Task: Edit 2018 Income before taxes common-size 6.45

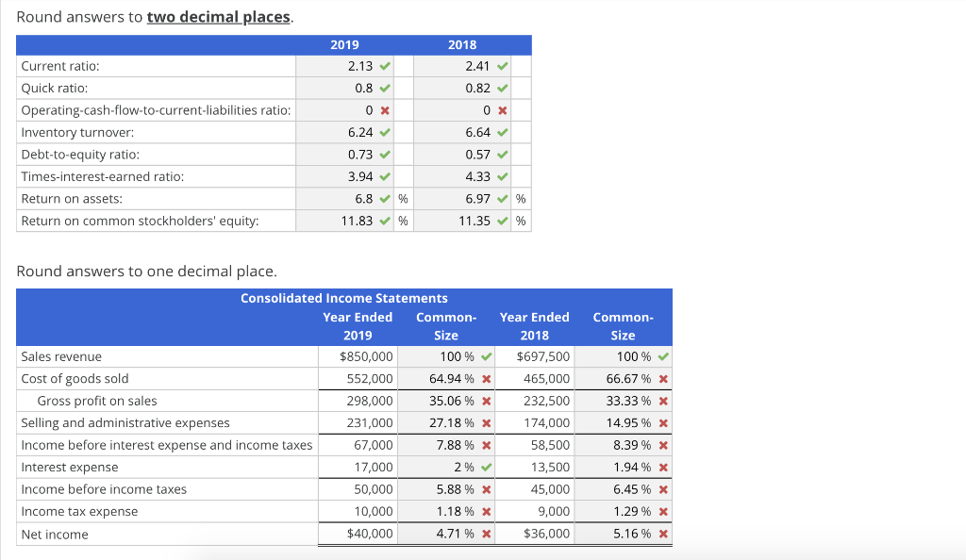Action: [x=623, y=490]
